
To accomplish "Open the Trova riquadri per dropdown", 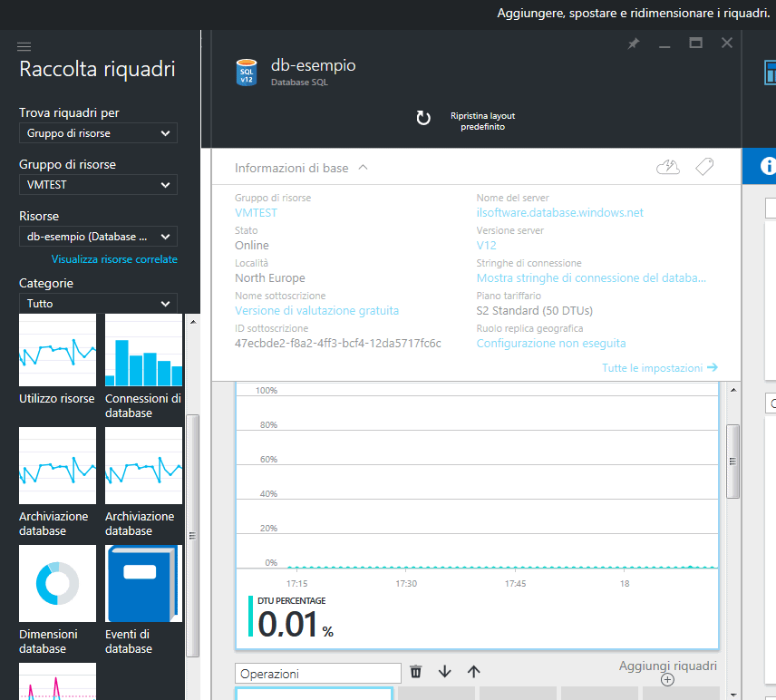I will click(98, 133).
